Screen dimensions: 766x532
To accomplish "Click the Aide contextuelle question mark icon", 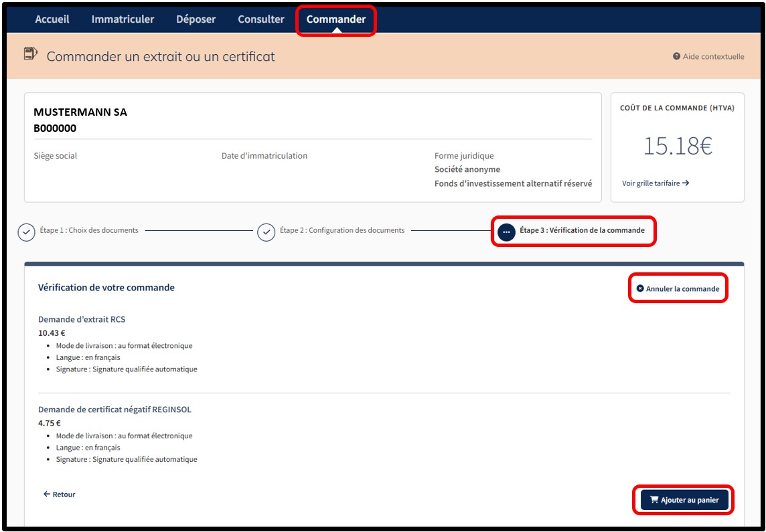I will click(676, 57).
